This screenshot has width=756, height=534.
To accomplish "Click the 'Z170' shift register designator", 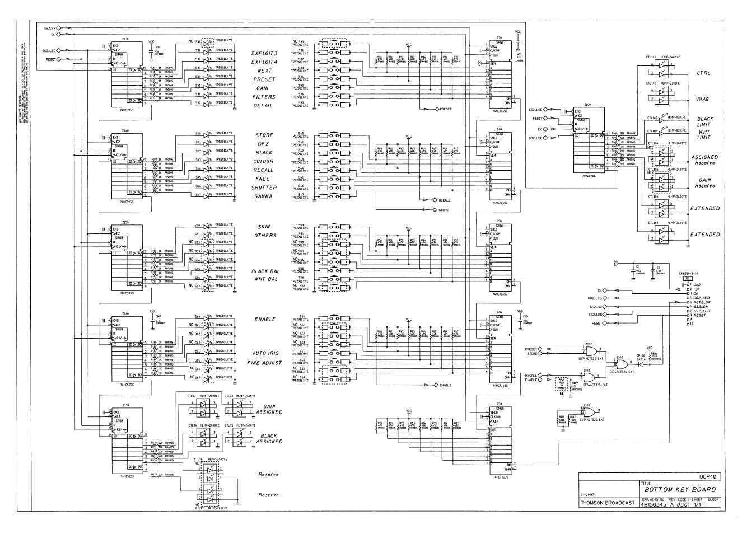I will 125,405.
